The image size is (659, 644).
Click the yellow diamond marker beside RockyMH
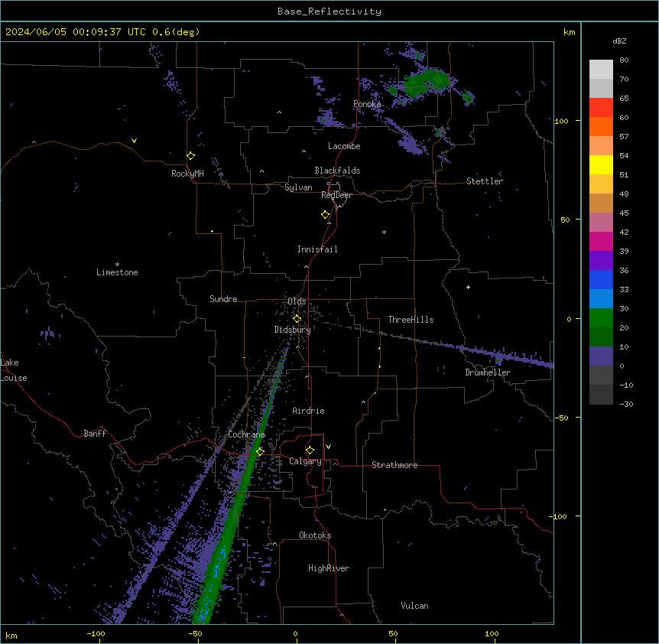pyautogui.click(x=191, y=156)
